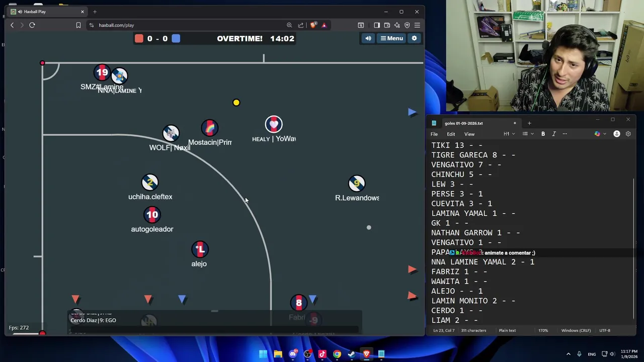This screenshot has height=362, width=644.
Task: Open the browser hamburger menu
Action: (417, 25)
